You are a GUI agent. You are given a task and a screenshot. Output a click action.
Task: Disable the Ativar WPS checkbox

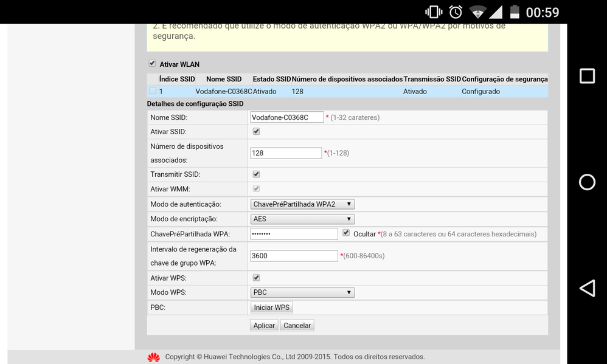(x=256, y=277)
